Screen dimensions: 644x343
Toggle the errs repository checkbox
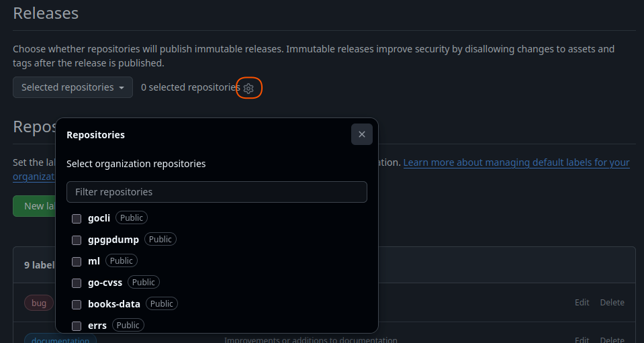click(77, 326)
